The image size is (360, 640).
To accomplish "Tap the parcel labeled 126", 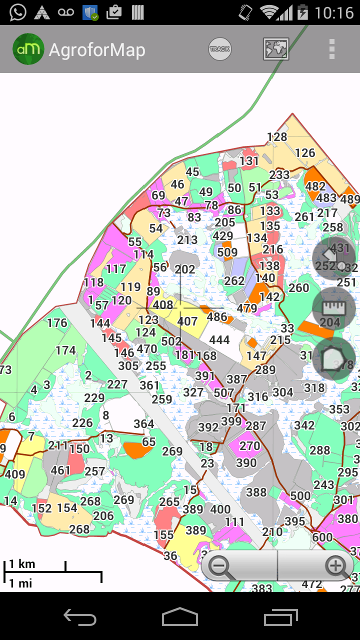I will pyautogui.click(x=305, y=153).
